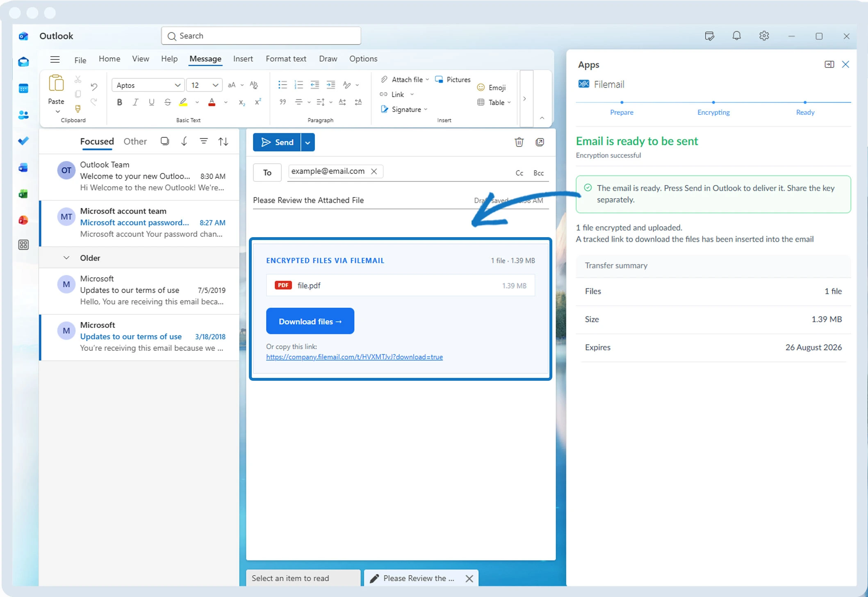This screenshot has width=868, height=597.
Task: Toggle the bulleted list
Action: (282, 85)
